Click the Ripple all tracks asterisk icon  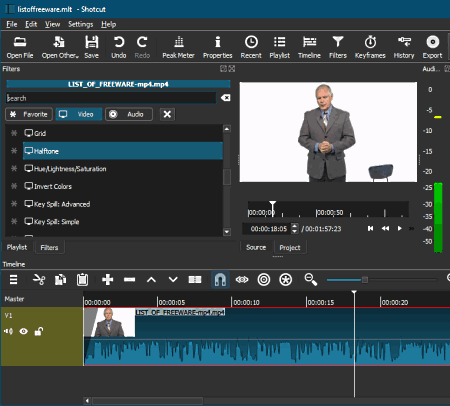[x=286, y=279]
